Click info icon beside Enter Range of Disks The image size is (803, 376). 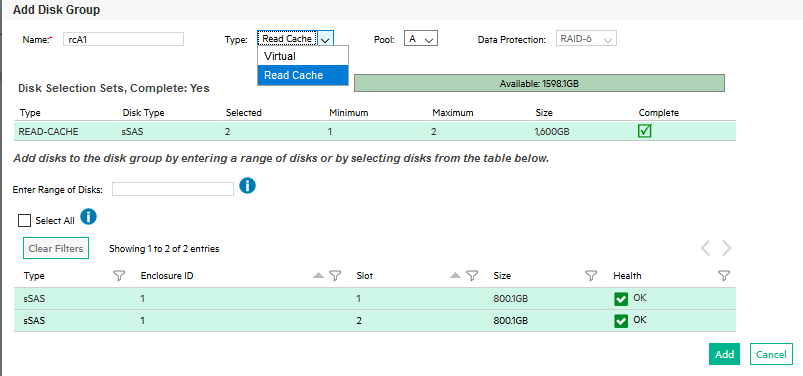(x=247, y=185)
